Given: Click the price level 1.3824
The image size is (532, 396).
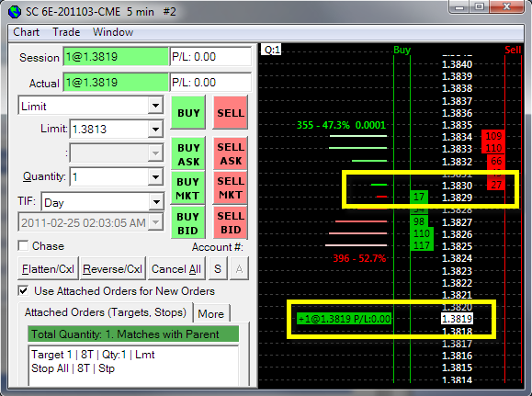Looking at the screenshot, I should [457, 258].
